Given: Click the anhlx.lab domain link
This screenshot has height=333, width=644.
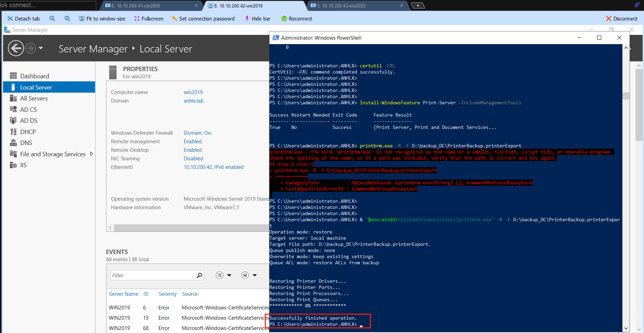Looking at the screenshot, I should (193, 101).
